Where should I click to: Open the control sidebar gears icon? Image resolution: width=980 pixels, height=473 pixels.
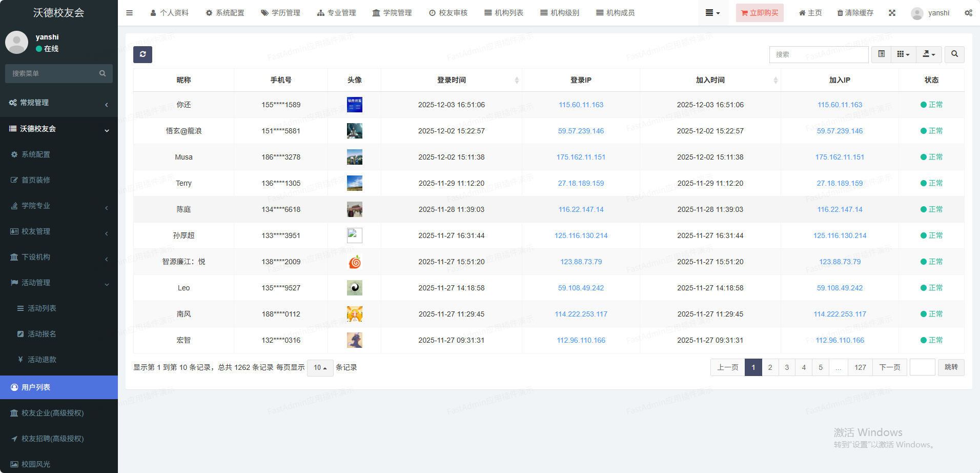(x=968, y=13)
